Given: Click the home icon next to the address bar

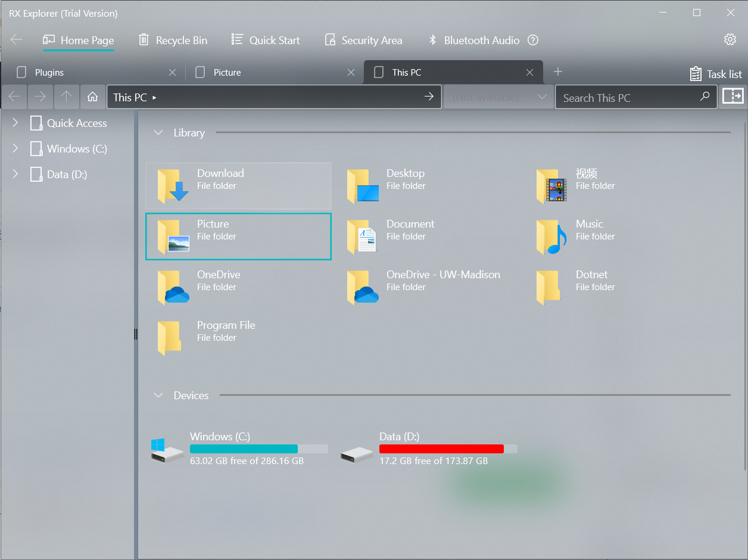Looking at the screenshot, I should pos(92,97).
